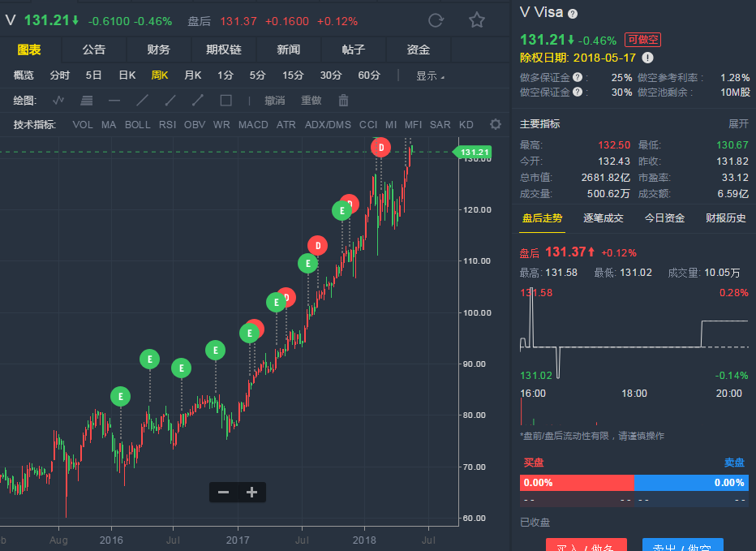Switch chart to 60分 interval
This screenshot has height=551, width=756.
(369, 75)
